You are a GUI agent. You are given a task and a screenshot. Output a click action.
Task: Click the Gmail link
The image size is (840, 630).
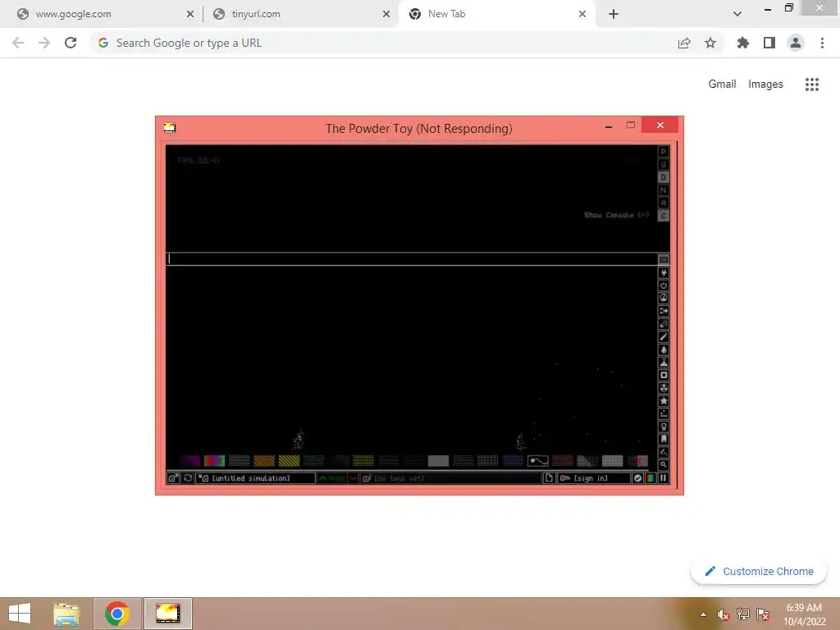point(722,84)
